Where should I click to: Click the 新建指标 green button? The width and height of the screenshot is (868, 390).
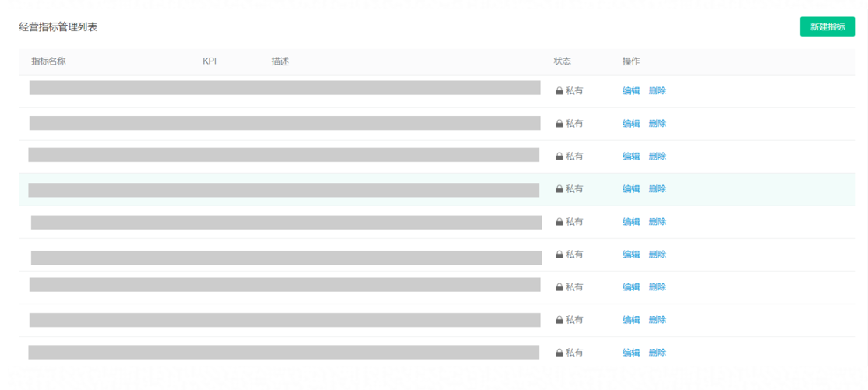coord(827,26)
